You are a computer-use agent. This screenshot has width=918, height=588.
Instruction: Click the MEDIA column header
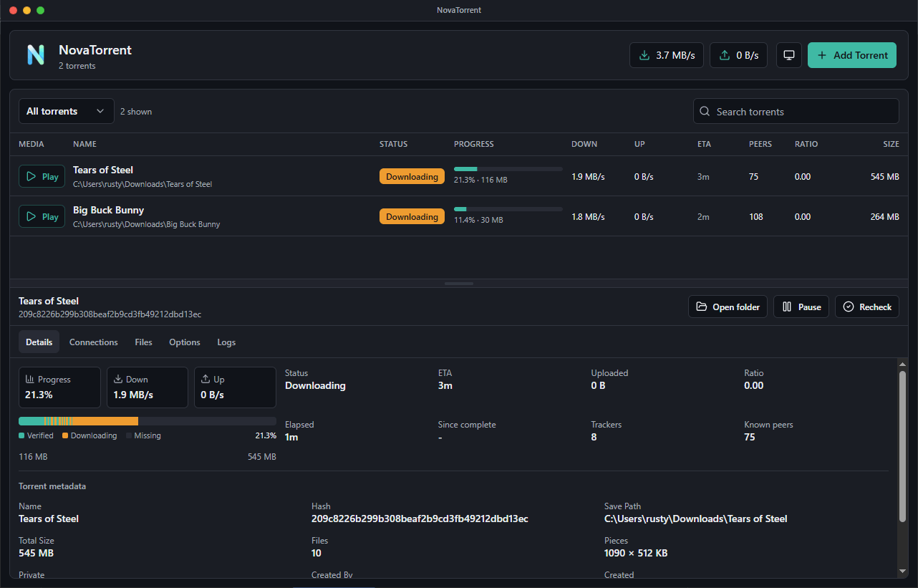point(32,144)
